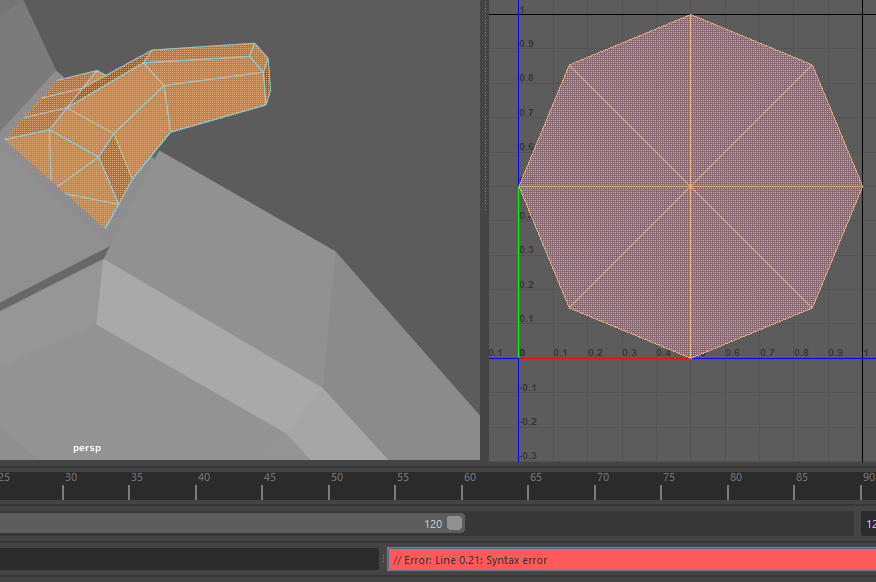Jump to frame 45 on the timeline
The image size is (876, 582).
262,485
